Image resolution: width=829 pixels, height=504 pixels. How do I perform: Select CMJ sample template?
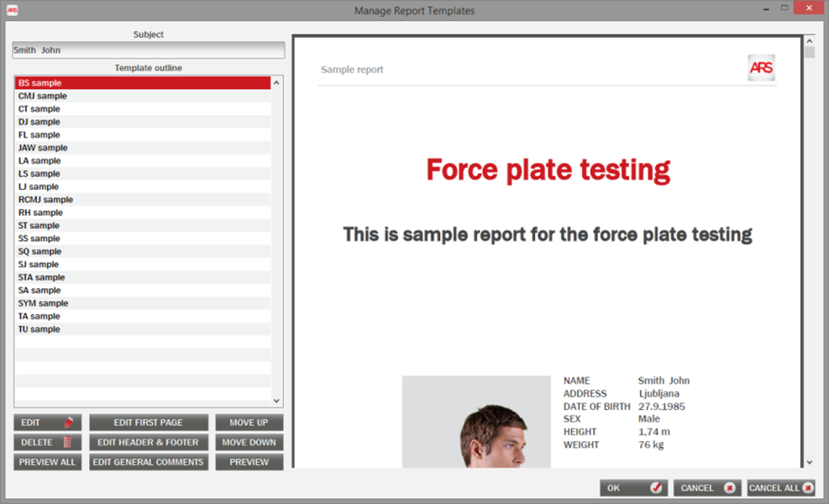[x=43, y=97]
